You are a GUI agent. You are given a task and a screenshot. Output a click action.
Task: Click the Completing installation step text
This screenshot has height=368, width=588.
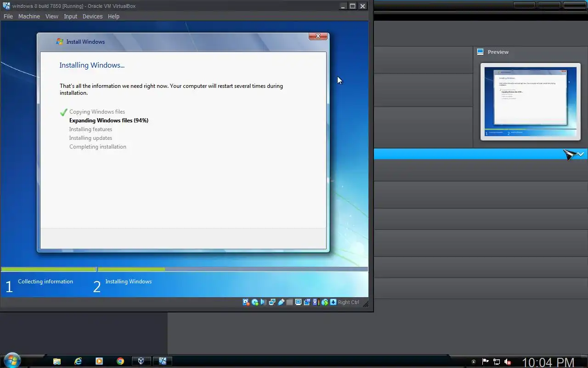(x=98, y=147)
